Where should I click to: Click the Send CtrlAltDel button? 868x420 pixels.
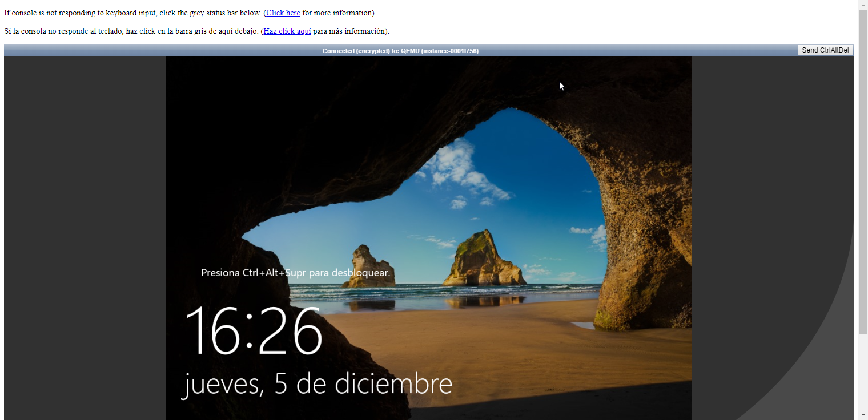(825, 50)
